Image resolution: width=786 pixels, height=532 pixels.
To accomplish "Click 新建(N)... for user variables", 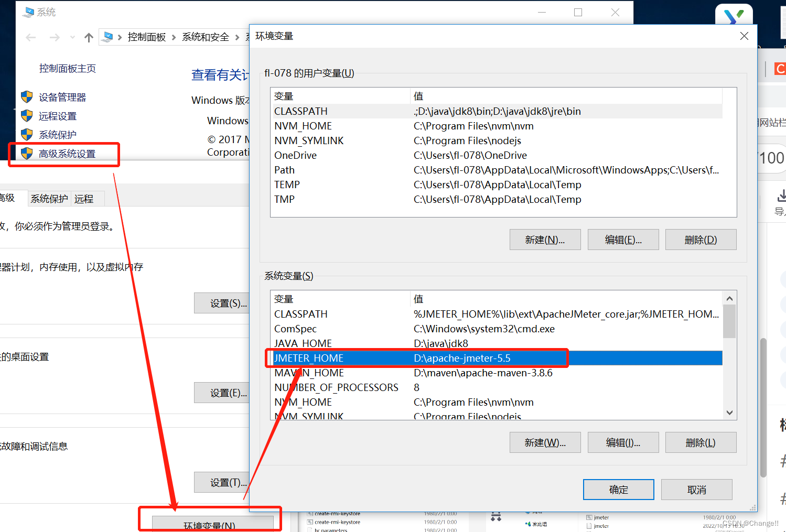I will 545,240.
